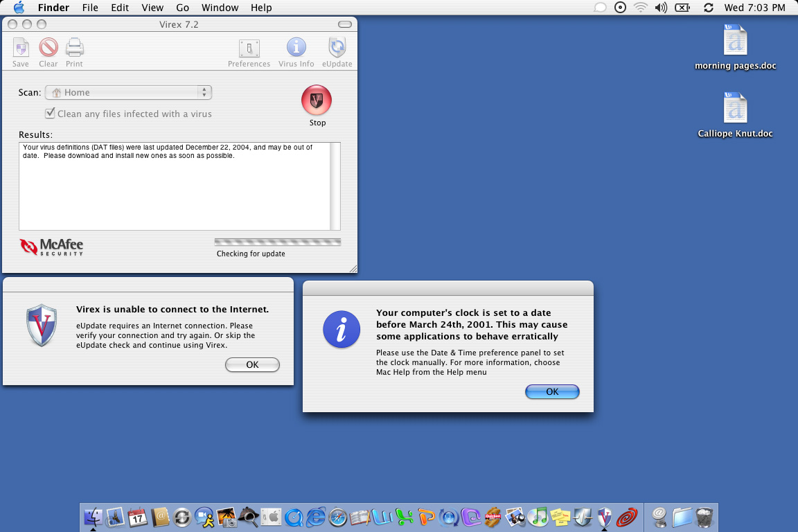This screenshot has width=798, height=532.
Task: Open the Apple menu
Action: pos(19,7)
